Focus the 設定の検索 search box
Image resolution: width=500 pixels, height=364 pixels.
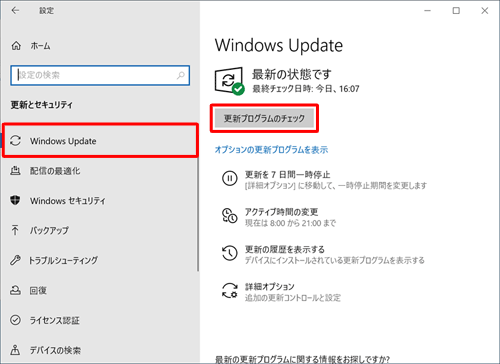click(x=100, y=75)
